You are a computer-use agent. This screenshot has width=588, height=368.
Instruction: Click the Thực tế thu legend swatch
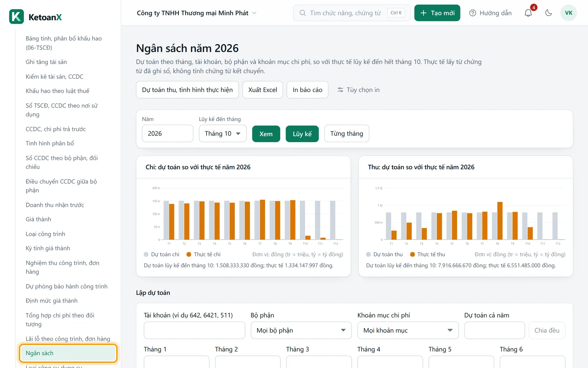pos(412,254)
